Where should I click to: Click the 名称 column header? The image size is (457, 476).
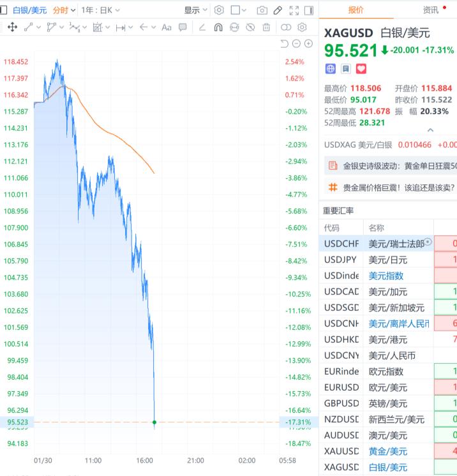(376, 228)
